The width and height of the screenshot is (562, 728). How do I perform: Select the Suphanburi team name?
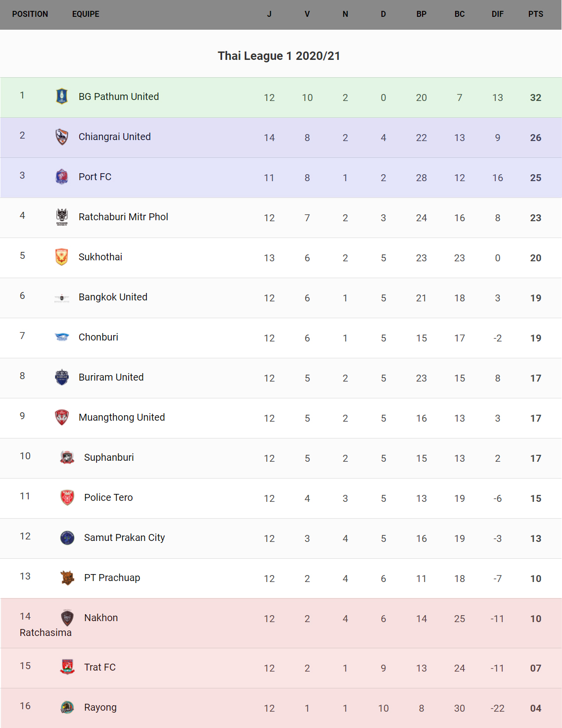(109, 457)
